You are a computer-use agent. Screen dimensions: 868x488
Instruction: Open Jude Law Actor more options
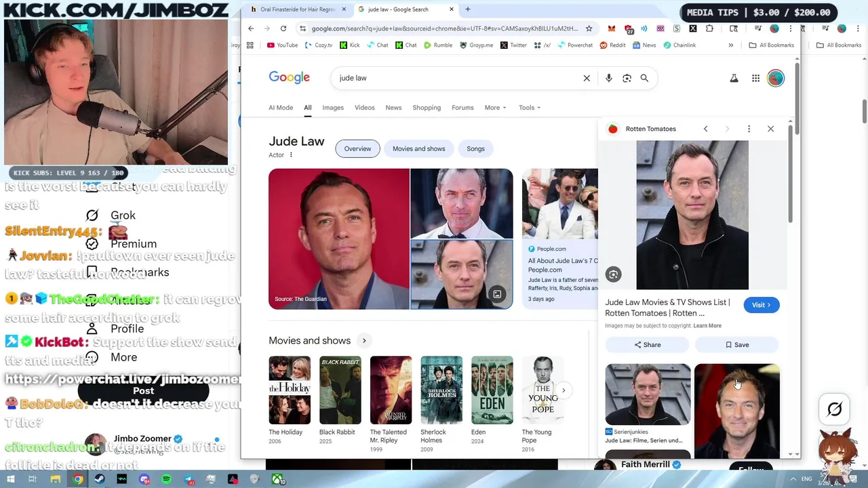pos(291,155)
